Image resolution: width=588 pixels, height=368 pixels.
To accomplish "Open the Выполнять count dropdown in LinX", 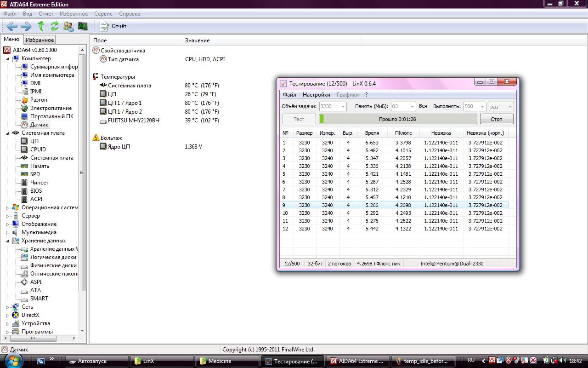I will (482, 106).
